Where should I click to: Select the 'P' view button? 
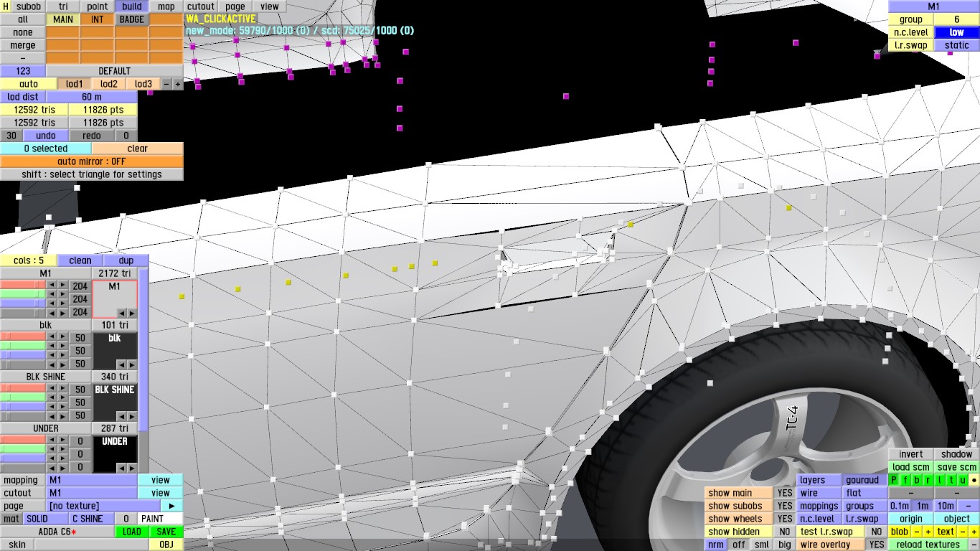pos(894,480)
